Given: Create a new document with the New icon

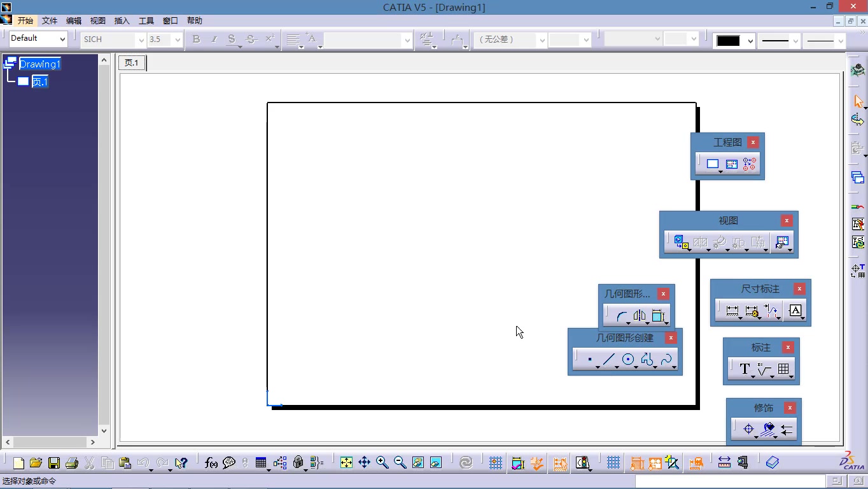Looking at the screenshot, I should (x=18, y=463).
